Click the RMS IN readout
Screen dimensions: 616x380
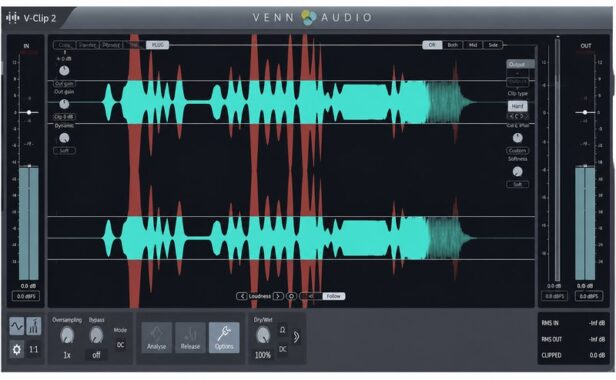[x=573, y=323]
